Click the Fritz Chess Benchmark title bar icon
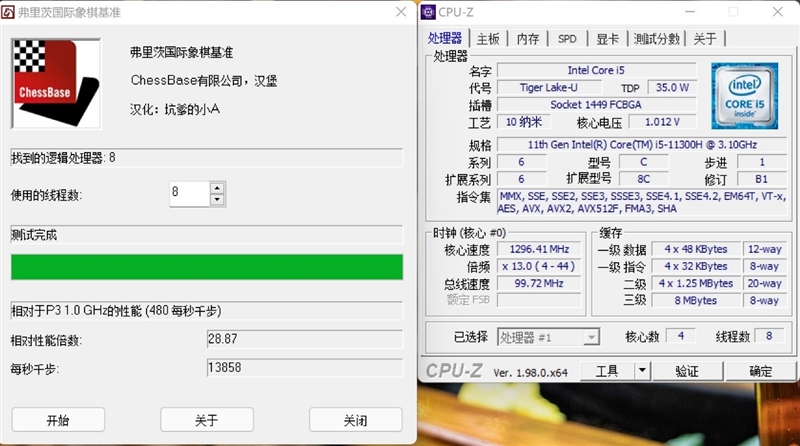Viewport: 800px width, 446px height. coord(8,12)
